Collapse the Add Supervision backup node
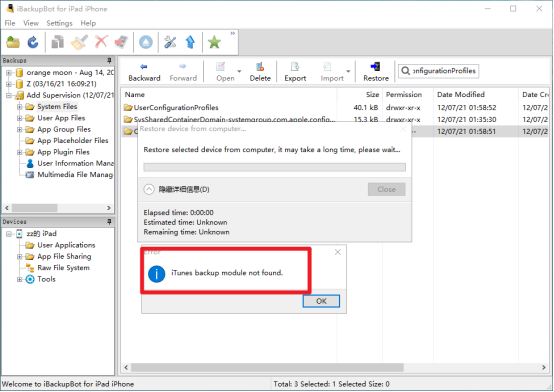554x392 pixels. [9, 95]
